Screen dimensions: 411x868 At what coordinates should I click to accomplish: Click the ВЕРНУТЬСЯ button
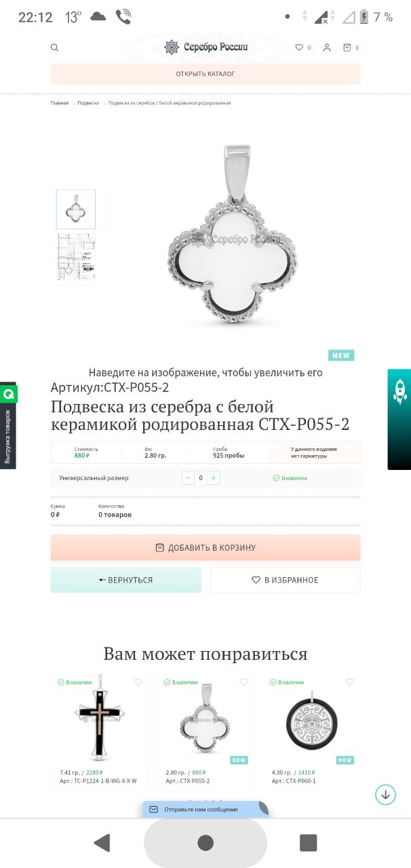tap(126, 580)
